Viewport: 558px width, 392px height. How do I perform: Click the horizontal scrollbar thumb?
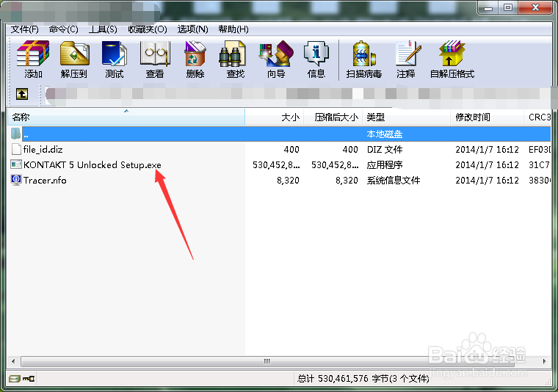coord(267,361)
